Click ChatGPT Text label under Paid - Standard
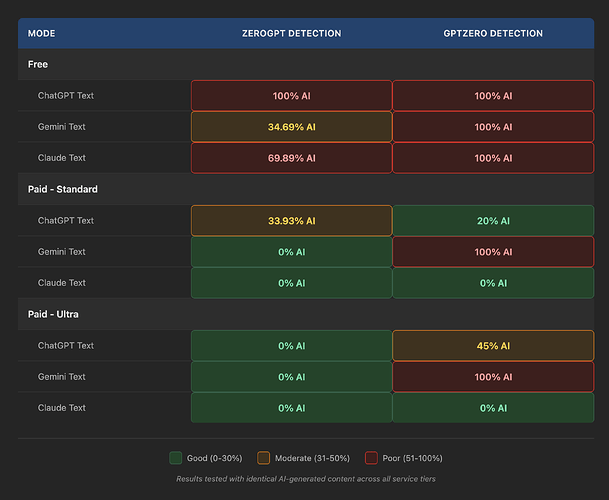 click(x=66, y=221)
